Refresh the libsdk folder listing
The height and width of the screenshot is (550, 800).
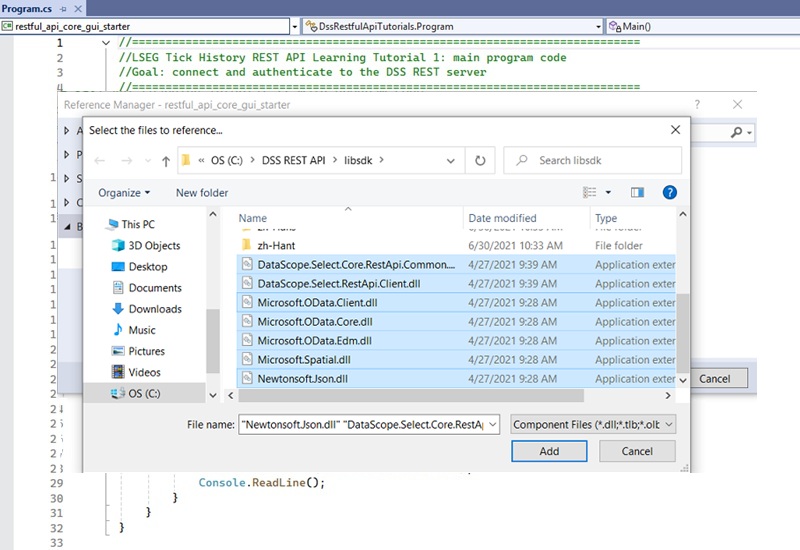480,160
